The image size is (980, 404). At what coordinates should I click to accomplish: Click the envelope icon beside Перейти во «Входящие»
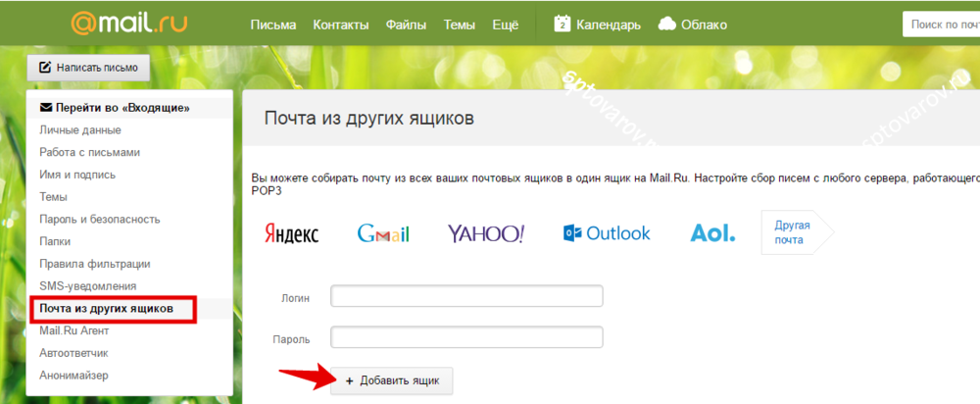pyautogui.click(x=46, y=108)
